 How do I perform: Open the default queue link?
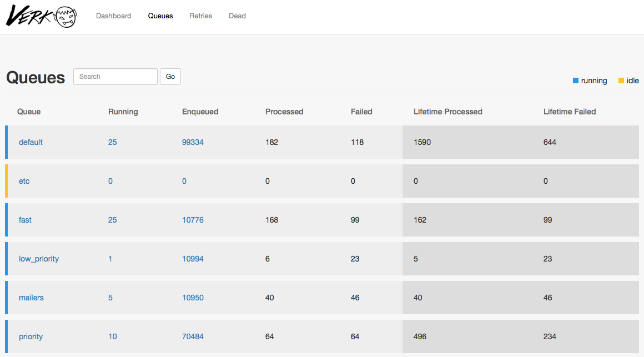pyautogui.click(x=31, y=142)
